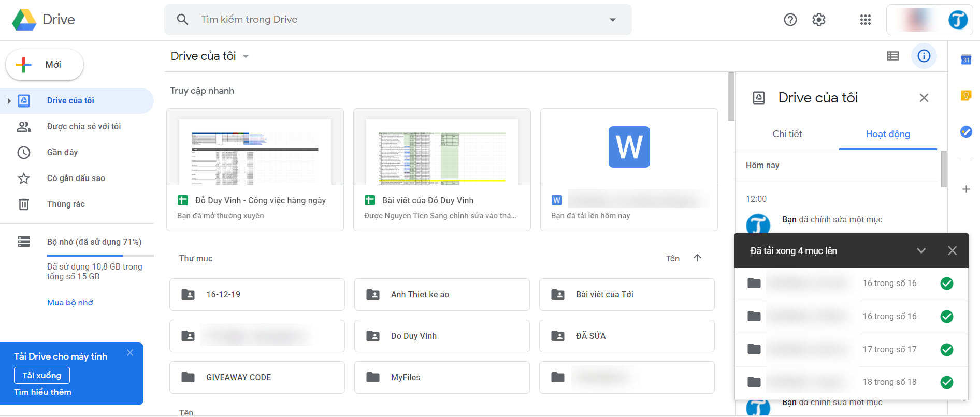980x417 pixels.
Task: Open the settings gear icon
Action: point(819,20)
